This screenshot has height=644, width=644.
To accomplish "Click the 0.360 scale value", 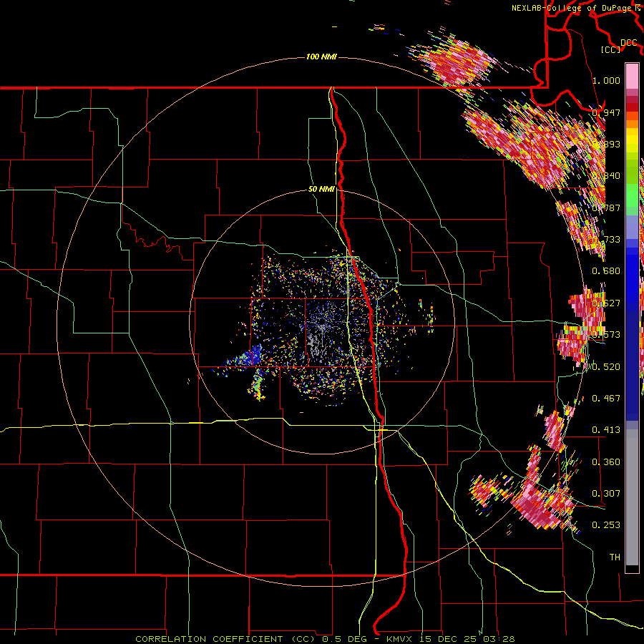I will (606, 462).
